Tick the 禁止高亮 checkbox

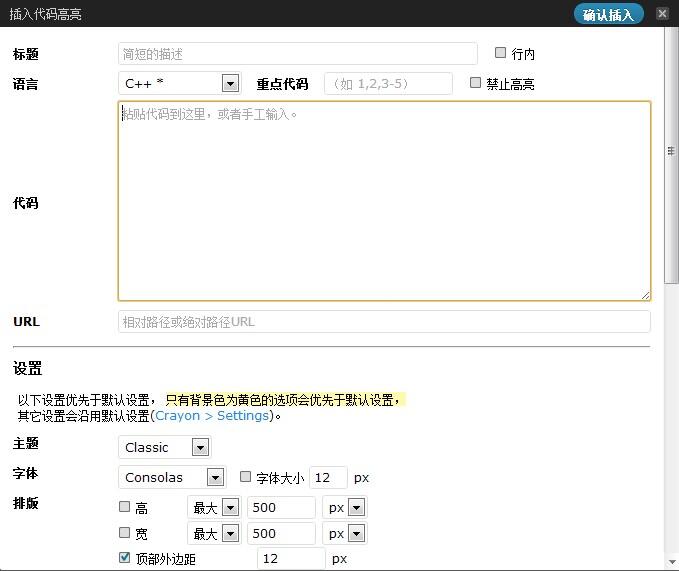[475, 83]
